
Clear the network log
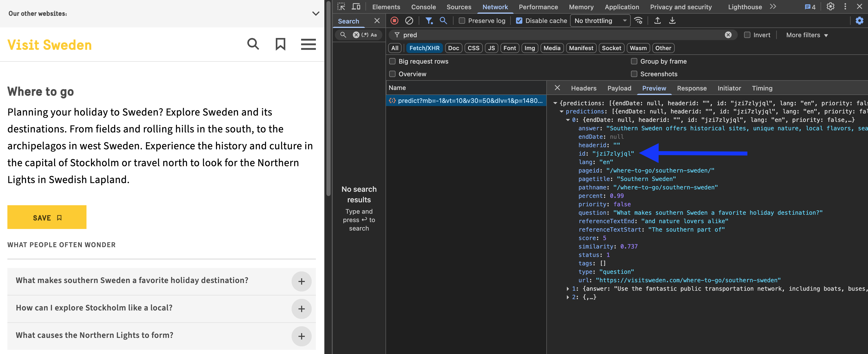409,21
